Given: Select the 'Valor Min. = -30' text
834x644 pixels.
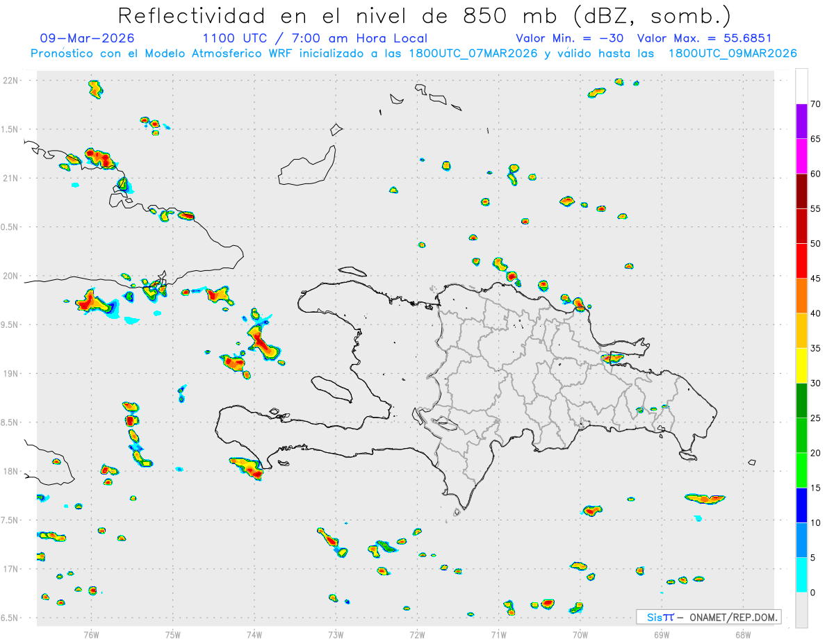Looking at the screenshot, I should coord(570,38).
